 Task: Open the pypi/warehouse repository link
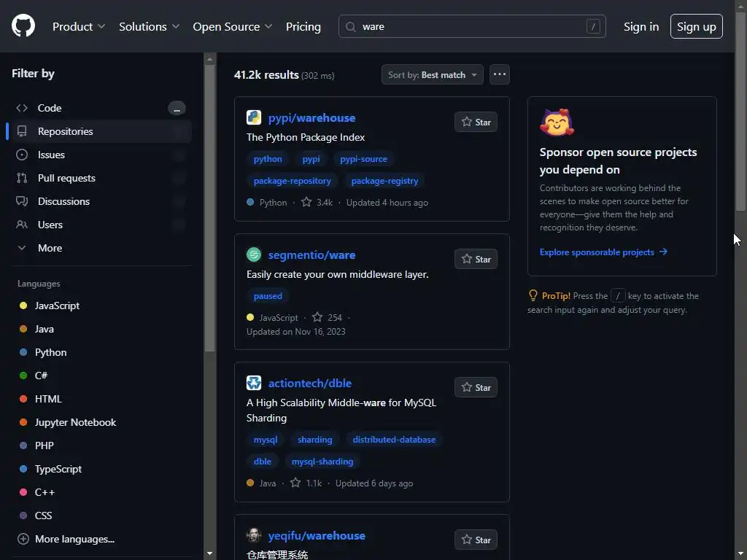click(311, 117)
